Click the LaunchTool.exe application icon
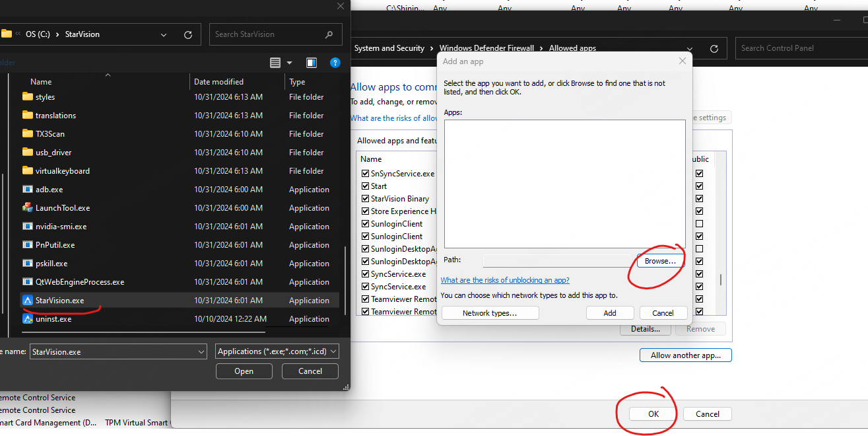This screenshot has width=868, height=436. pos(28,207)
